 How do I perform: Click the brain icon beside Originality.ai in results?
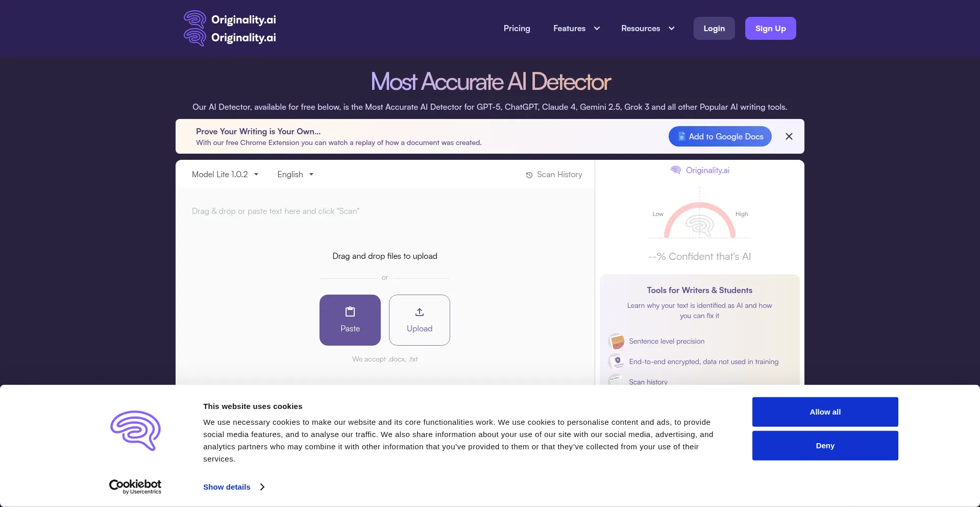tap(676, 170)
